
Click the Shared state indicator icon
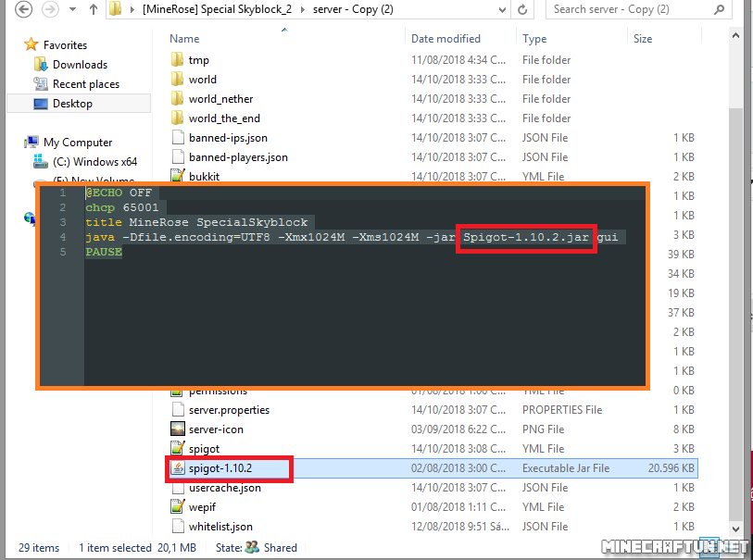253,548
